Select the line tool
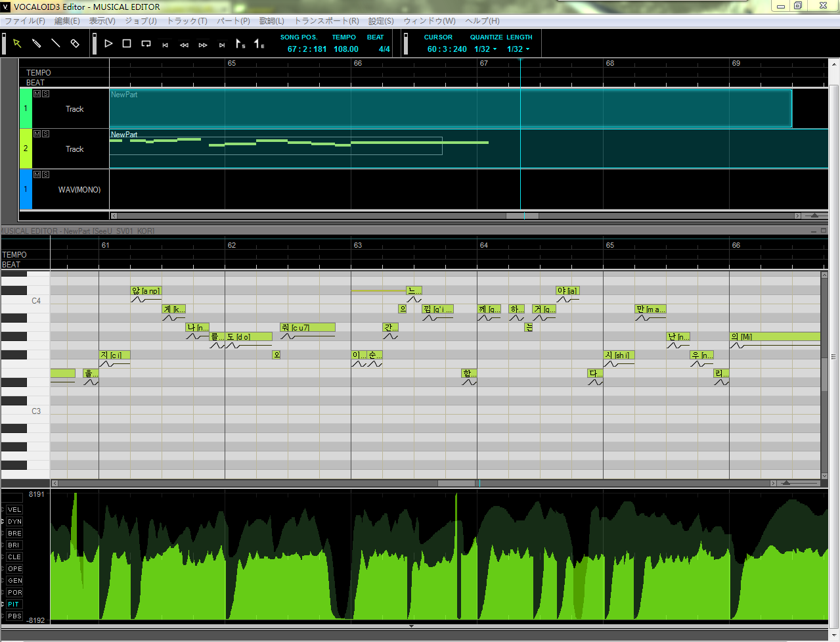This screenshot has width=840, height=642. pos(56,43)
